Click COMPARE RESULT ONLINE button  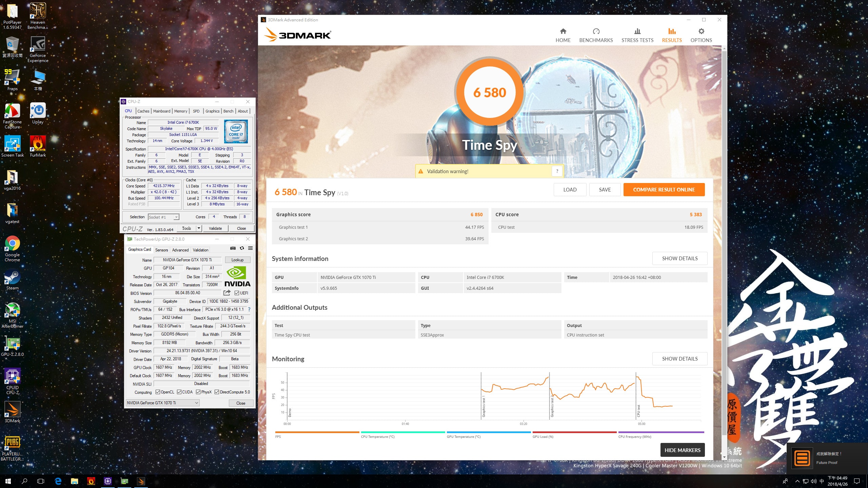(x=664, y=190)
